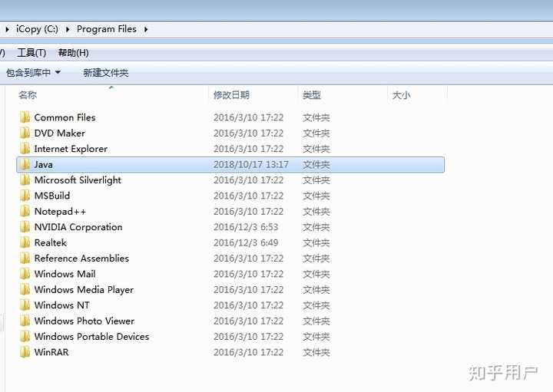This screenshot has height=392, width=553.
Task: Click the Java folder icon
Action: (x=25, y=164)
